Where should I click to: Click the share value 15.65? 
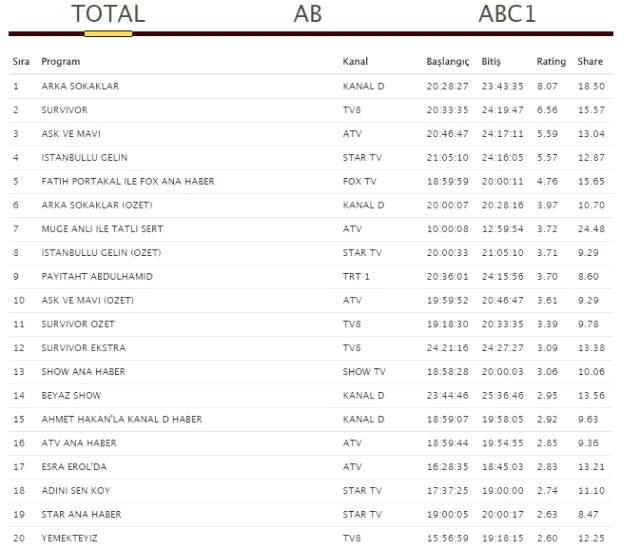click(x=591, y=181)
